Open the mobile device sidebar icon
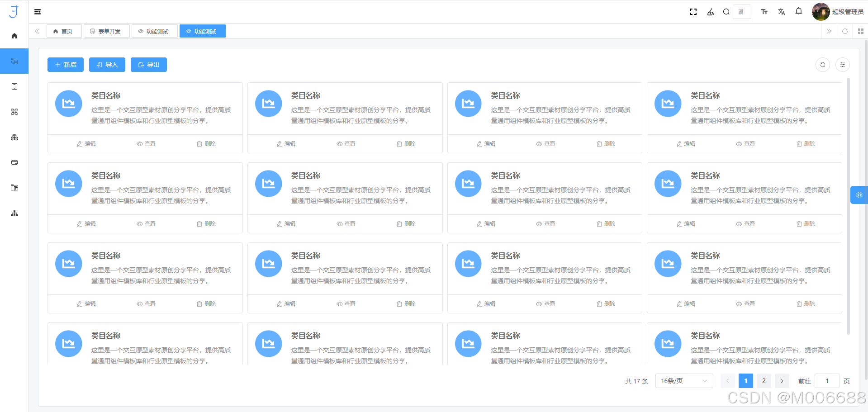This screenshot has width=868, height=412. point(14,86)
